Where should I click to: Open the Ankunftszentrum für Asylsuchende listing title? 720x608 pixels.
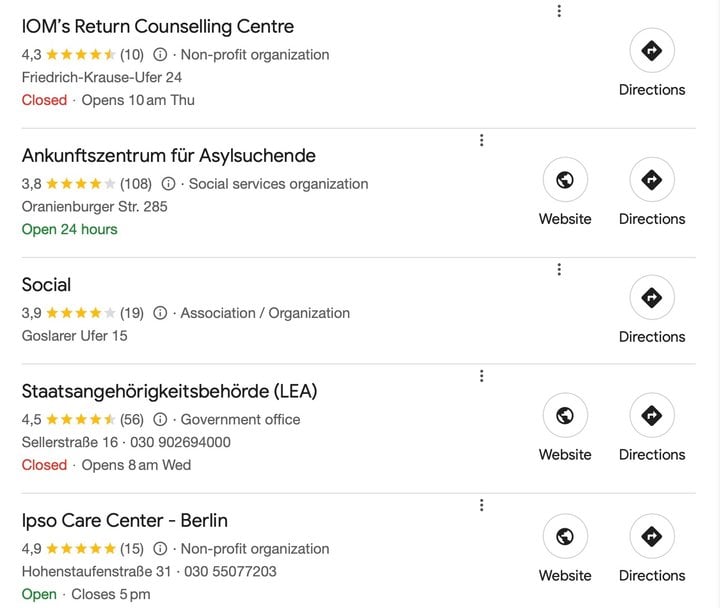click(169, 156)
